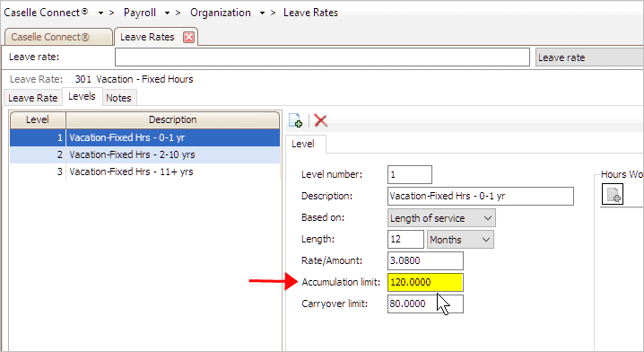Screen dimensions: 644x352
Task: Switch to the Caselle Connect tab
Action: [x=58, y=37]
